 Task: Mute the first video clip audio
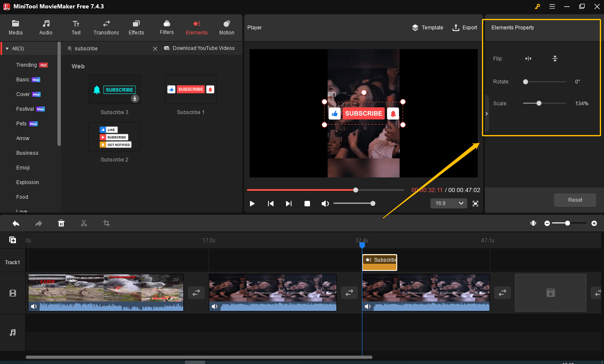34,307
